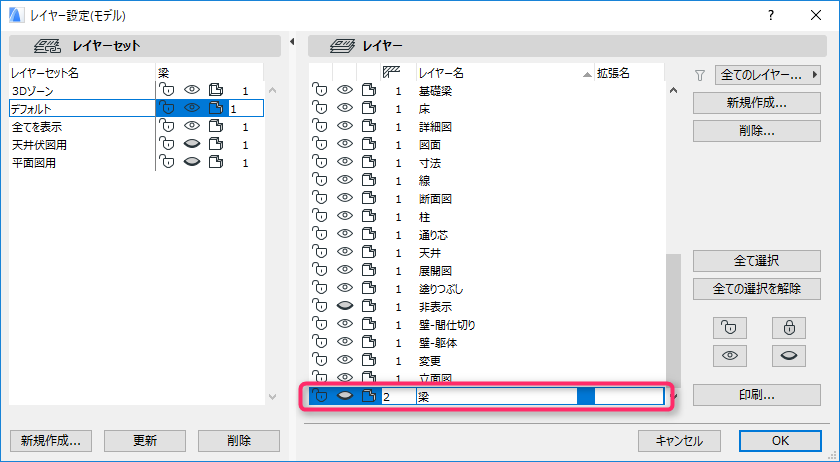Click the 全ての選択を解除 button
Viewport: 840px width, 462px height.
point(756,289)
